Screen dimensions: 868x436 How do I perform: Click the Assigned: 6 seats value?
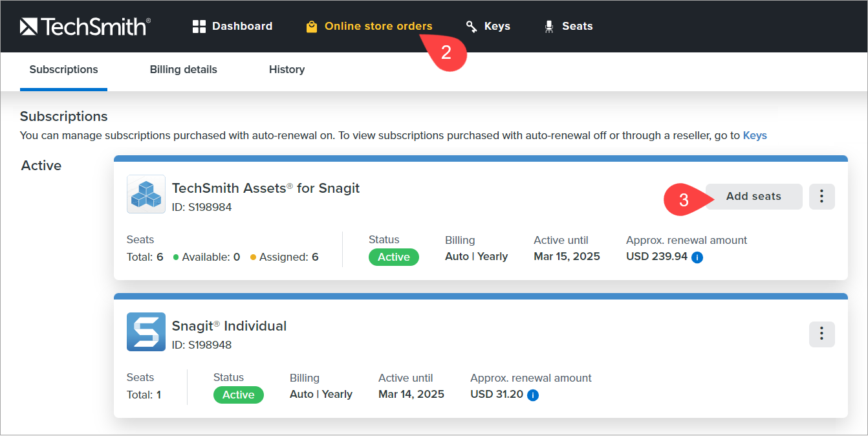(x=285, y=257)
